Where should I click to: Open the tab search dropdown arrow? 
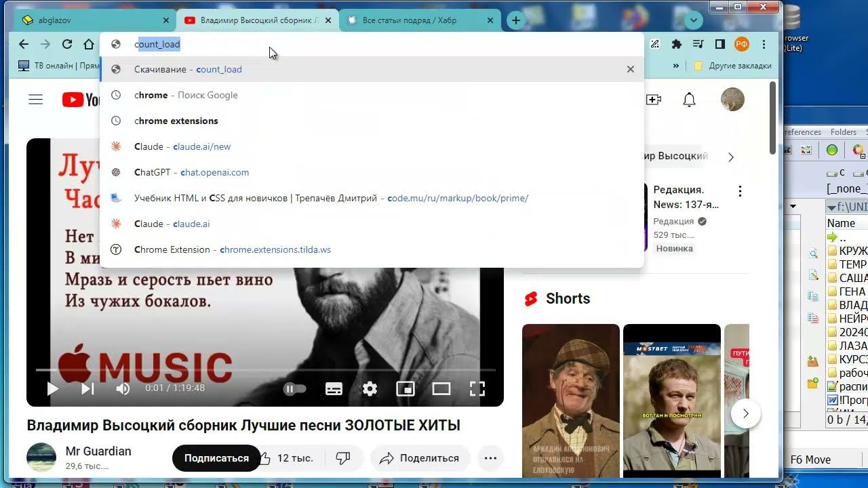coord(693,20)
